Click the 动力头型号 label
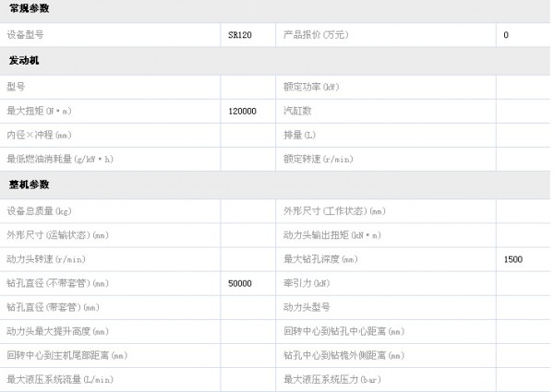The height and width of the screenshot is (392, 554). pos(307,307)
